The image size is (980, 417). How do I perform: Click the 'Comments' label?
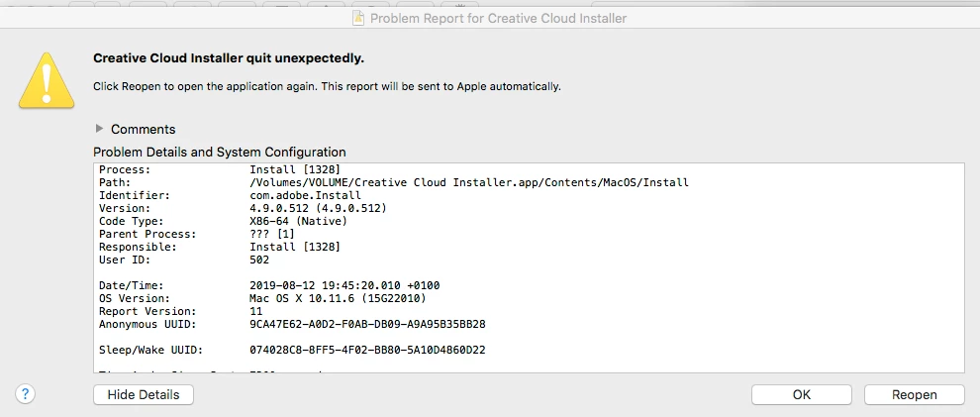click(x=144, y=130)
